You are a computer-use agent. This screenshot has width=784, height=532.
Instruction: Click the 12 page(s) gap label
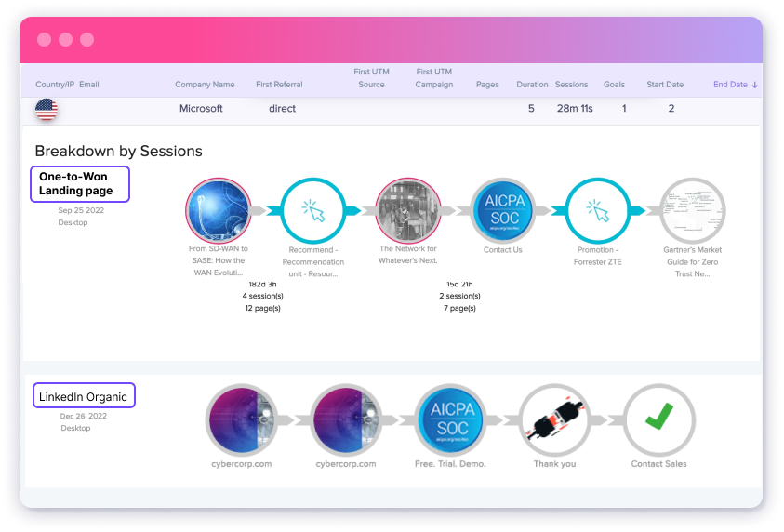(262, 308)
